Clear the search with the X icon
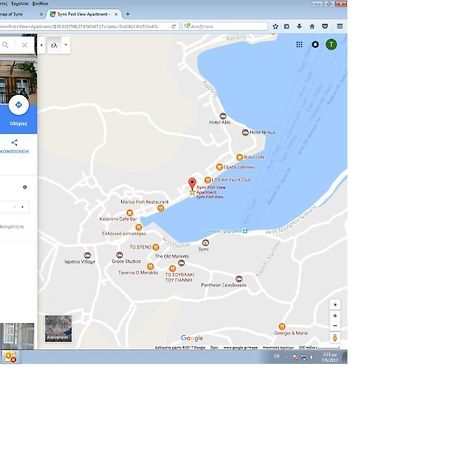The image size is (450, 450). (x=25, y=45)
